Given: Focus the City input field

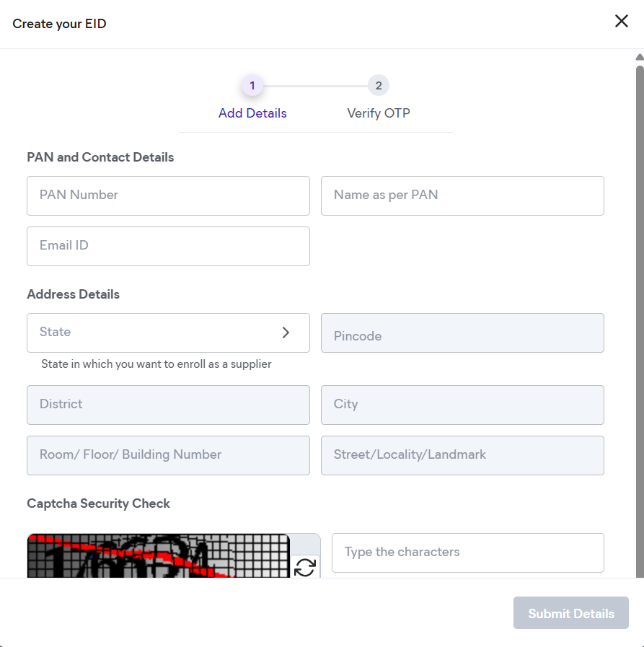Looking at the screenshot, I should (462, 405).
